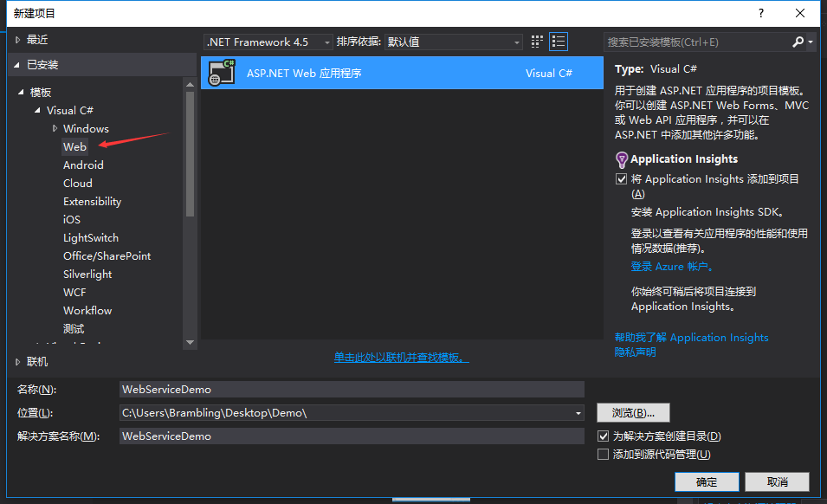Image resolution: width=827 pixels, height=504 pixels.
Task: Toggle create directory for solution checkbox
Action: click(604, 436)
